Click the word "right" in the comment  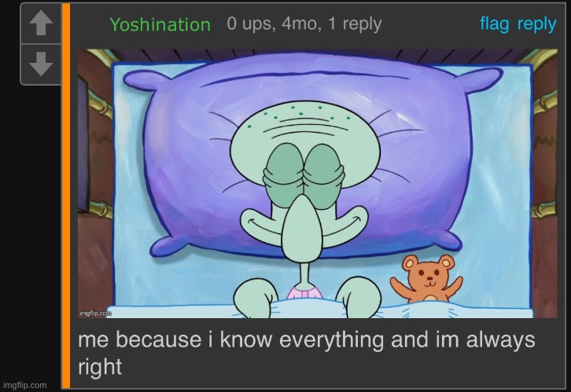click(x=100, y=367)
